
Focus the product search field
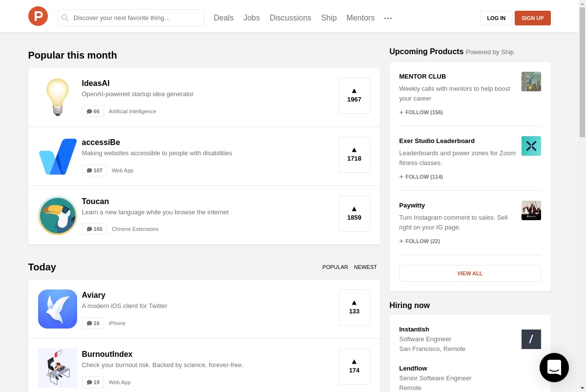click(131, 18)
